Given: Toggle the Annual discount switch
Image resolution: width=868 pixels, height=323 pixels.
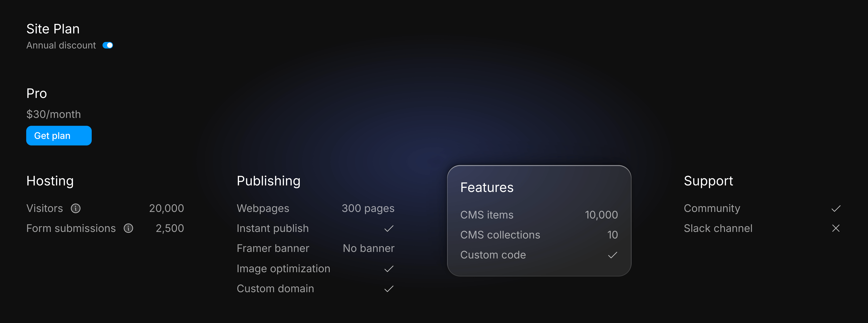Looking at the screenshot, I should (x=107, y=45).
